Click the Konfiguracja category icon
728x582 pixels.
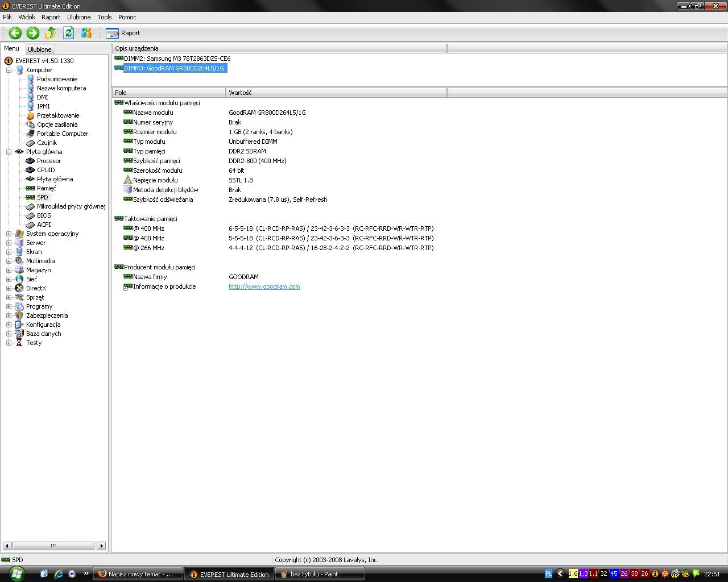tap(19, 325)
